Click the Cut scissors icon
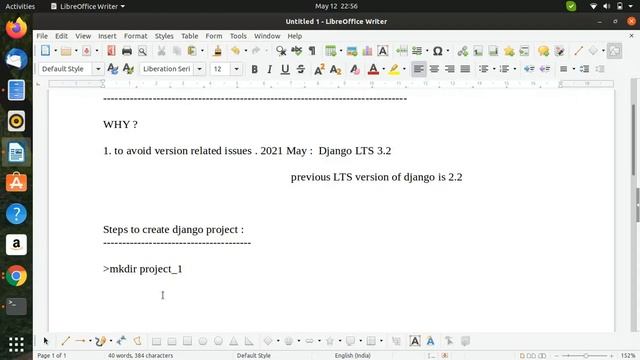Screen dimensions: 640x360 [x=161, y=51]
